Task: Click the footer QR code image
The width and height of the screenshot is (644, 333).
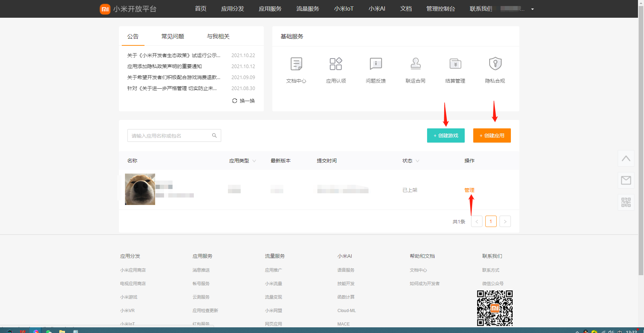Action: pos(495,308)
